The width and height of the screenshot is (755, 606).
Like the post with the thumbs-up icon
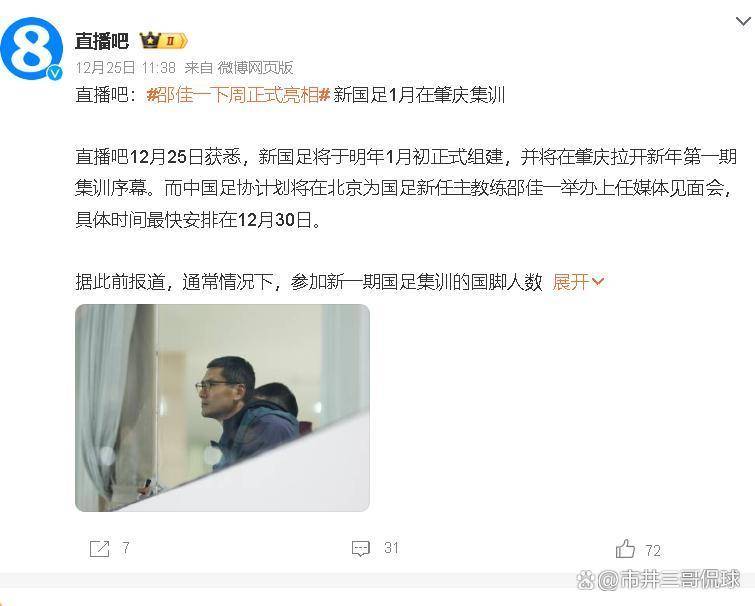[625, 549]
